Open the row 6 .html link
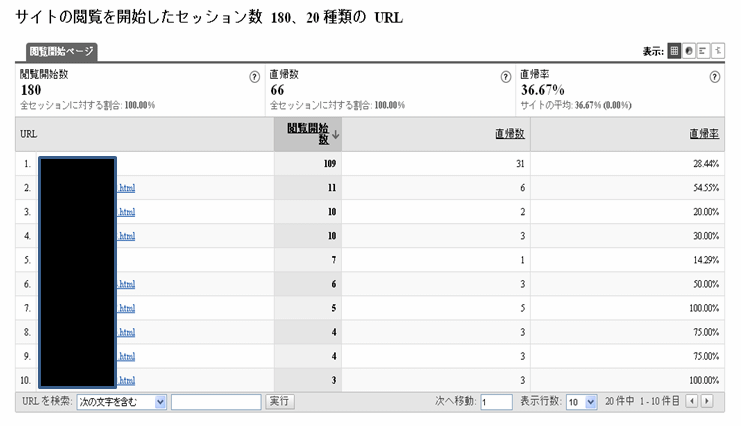 click(126, 284)
